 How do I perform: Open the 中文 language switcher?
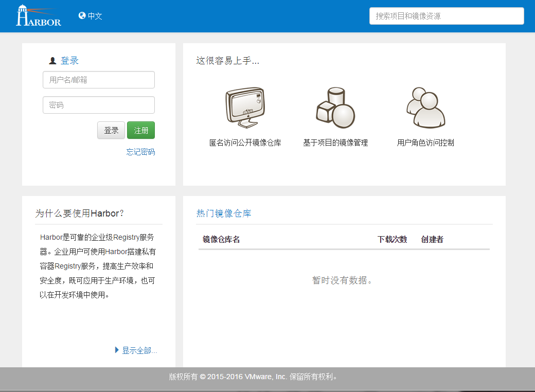(x=91, y=16)
